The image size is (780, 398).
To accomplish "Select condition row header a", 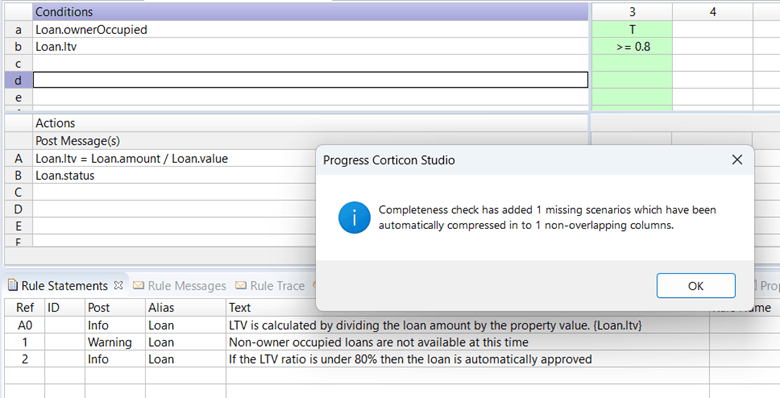I will [18, 29].
